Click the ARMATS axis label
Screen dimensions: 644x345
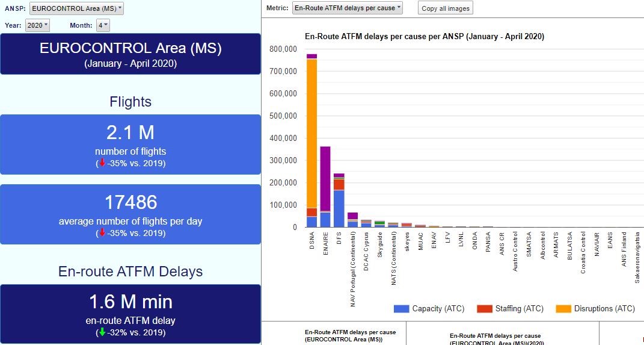pos(556,244)
